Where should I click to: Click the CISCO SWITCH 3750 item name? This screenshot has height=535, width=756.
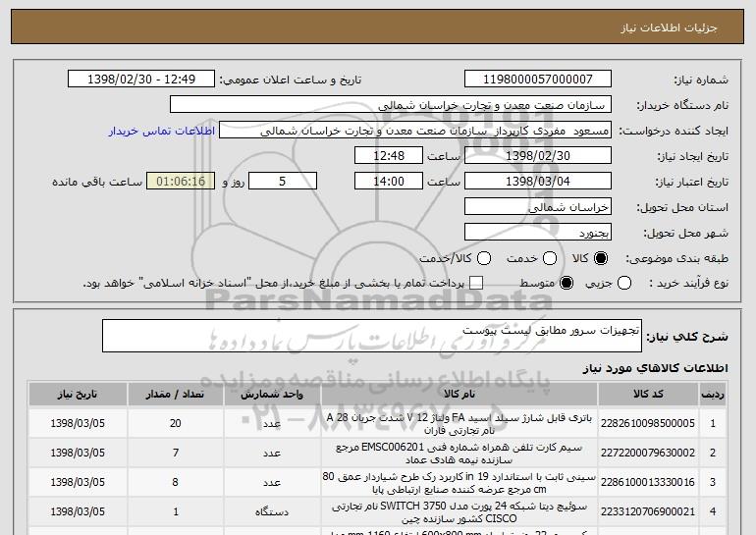459,511
